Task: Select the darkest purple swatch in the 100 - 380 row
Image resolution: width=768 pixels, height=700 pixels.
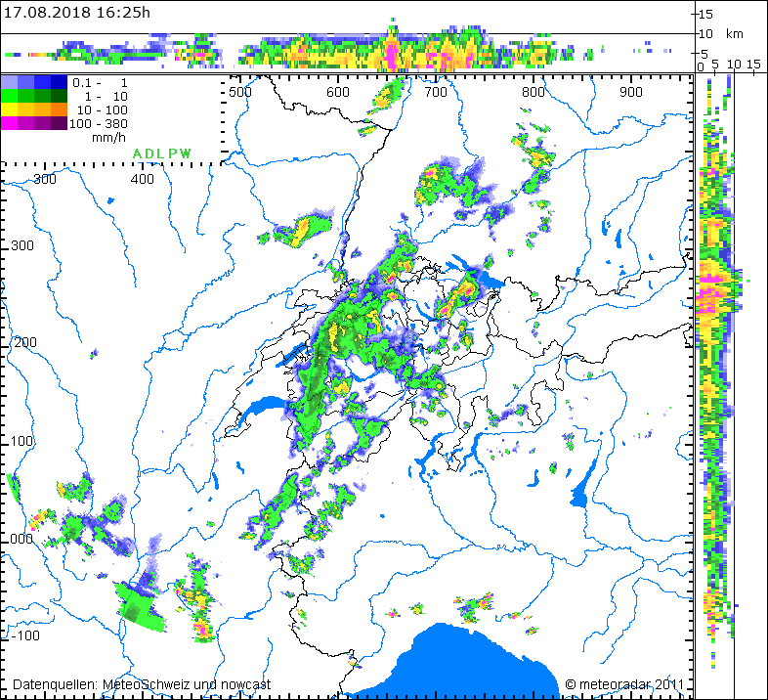Action: [59, 123]
